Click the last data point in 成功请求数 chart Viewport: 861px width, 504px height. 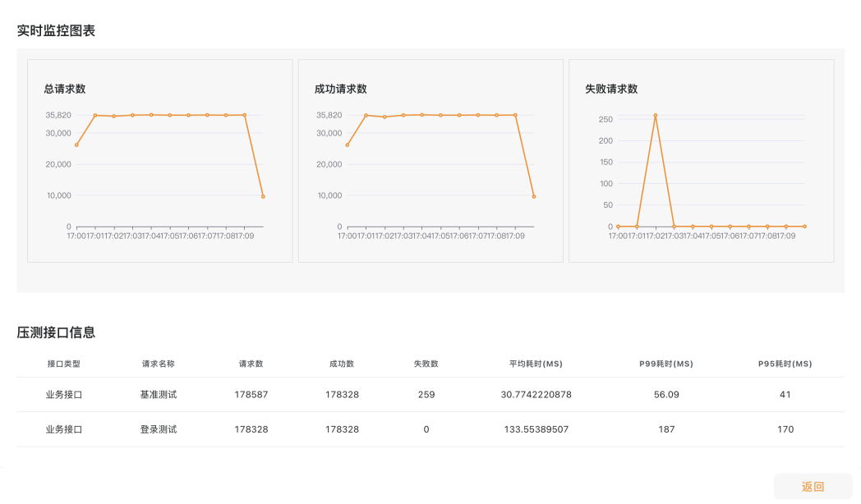[x=534, y=196]
